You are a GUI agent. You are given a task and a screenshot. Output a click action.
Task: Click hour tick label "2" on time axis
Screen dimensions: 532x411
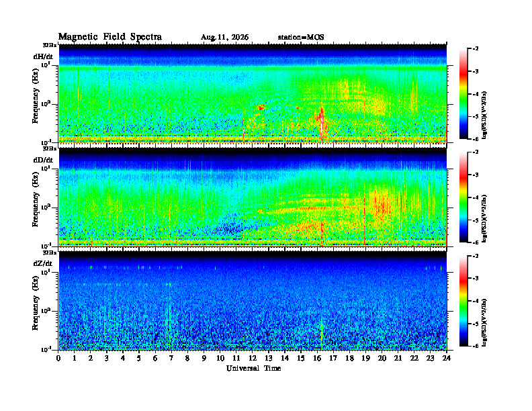pyautogui.click(x=91, y=359)
